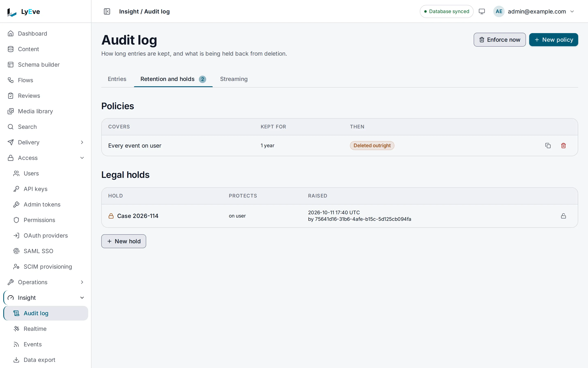Open the admin@example.com account dropdown

coord(534,11)
